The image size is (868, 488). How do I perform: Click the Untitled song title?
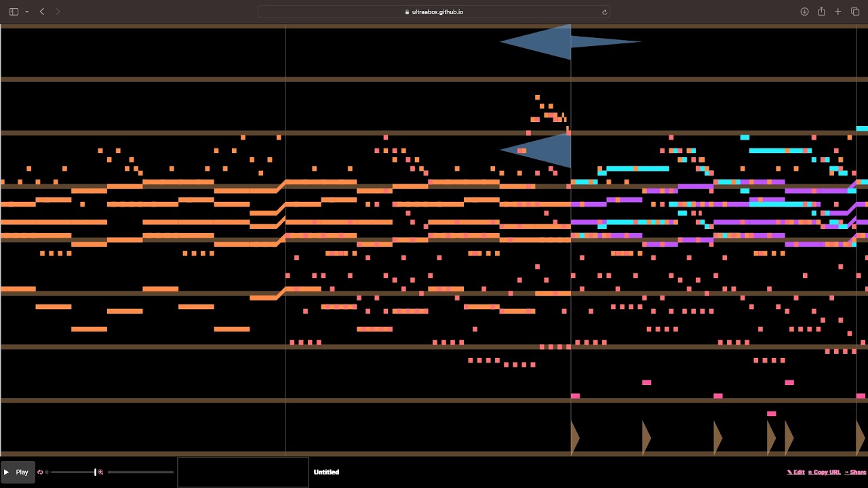(326, 472)
